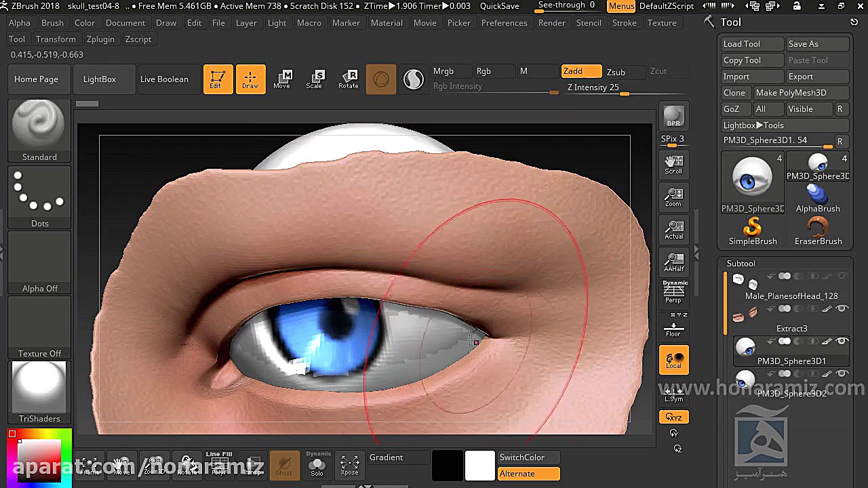Open the Zplugin menu
Viewport: 868px width, 488px height.
click(100, 39)
